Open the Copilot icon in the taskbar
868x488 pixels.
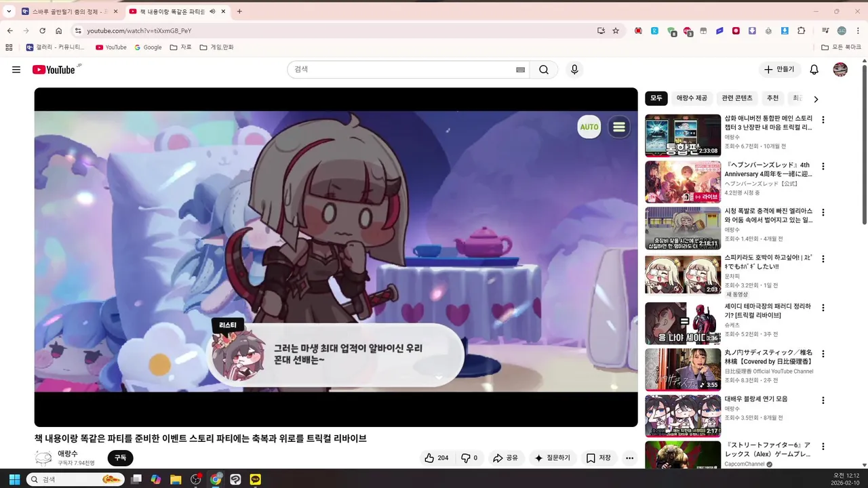(156, 479)
